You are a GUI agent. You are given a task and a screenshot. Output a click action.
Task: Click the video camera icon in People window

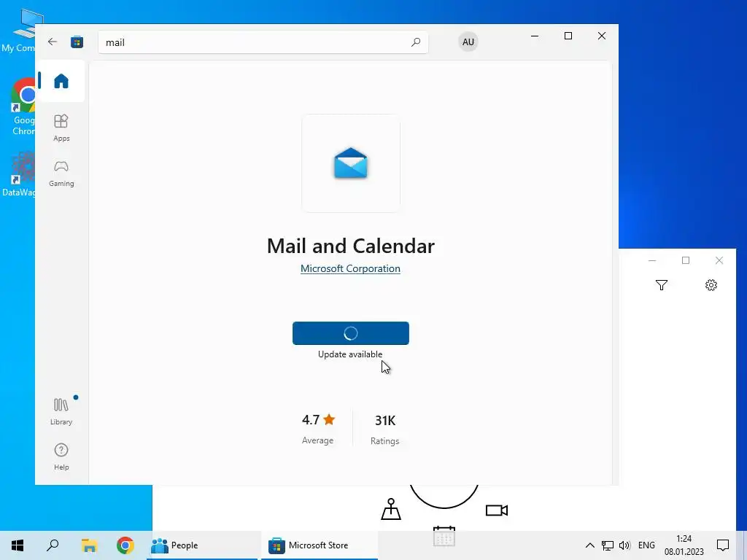[x=496, y=510]
